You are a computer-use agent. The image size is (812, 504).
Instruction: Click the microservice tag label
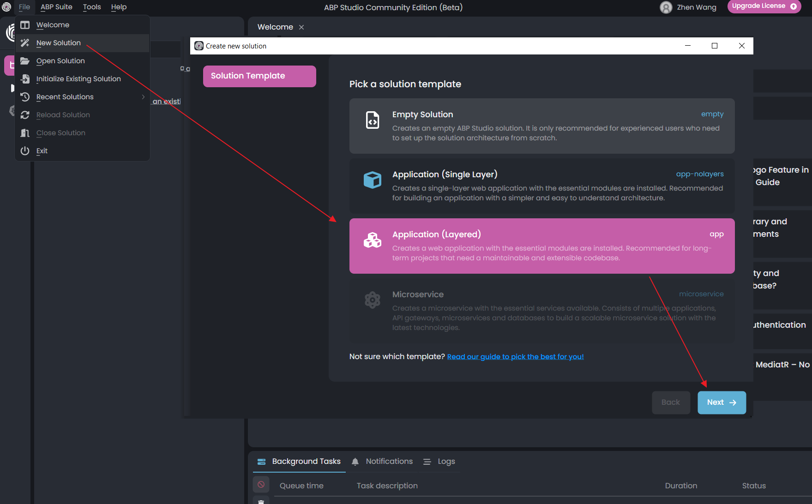[x=701, y=294]
